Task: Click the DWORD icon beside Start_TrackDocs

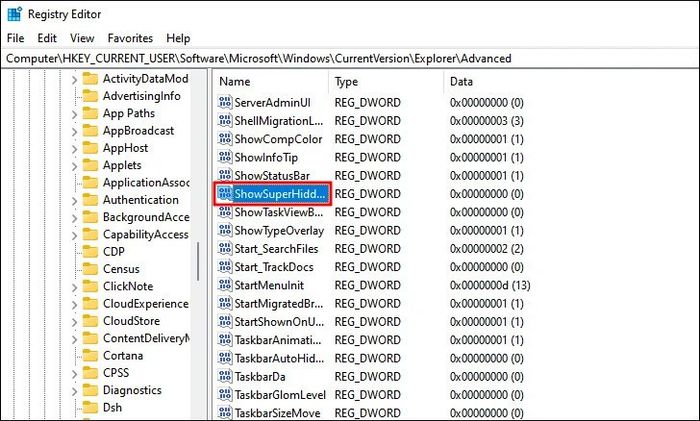Action: tap(225, 267)
